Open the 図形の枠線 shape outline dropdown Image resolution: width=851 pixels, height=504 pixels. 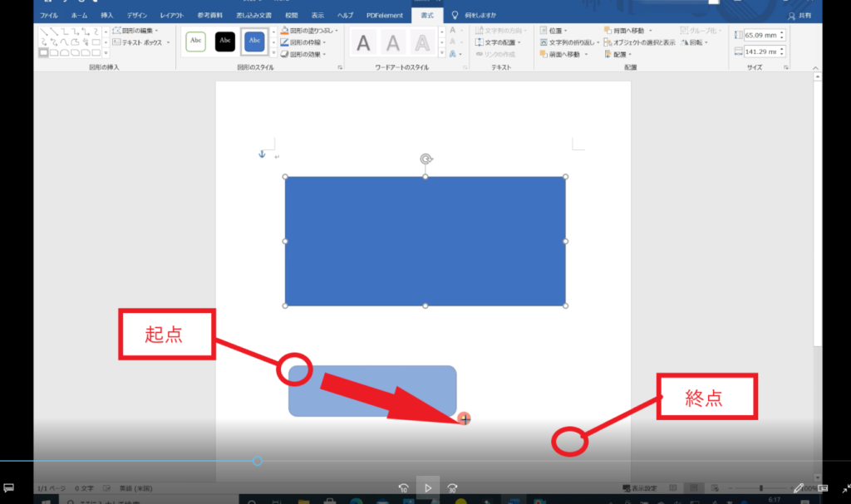pyautogui.click(x=303, y=42)
